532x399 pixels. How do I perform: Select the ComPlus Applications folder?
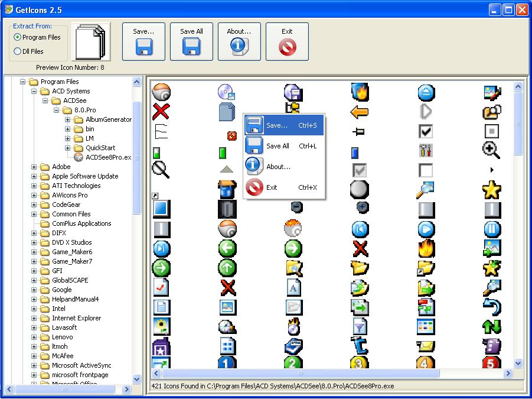point(81,223)
